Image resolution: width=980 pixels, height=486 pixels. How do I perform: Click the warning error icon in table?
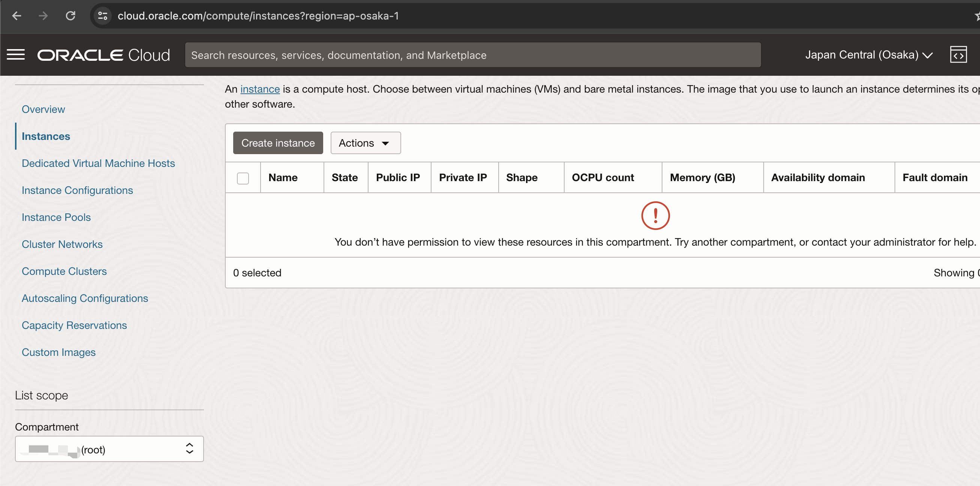pos(655,215)
